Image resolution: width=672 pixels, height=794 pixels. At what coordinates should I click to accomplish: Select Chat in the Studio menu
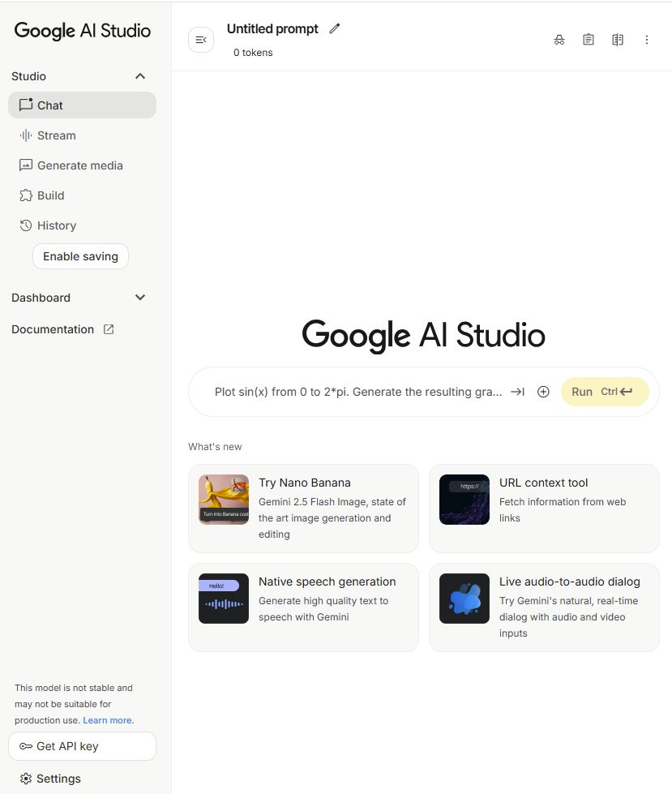coord(82,105)
